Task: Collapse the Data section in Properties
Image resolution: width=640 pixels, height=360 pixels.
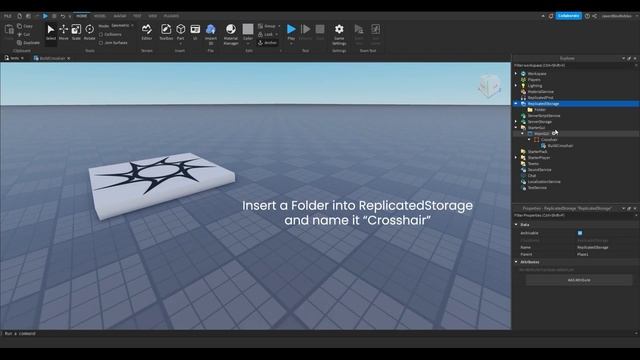Action: tap(516, 224)
